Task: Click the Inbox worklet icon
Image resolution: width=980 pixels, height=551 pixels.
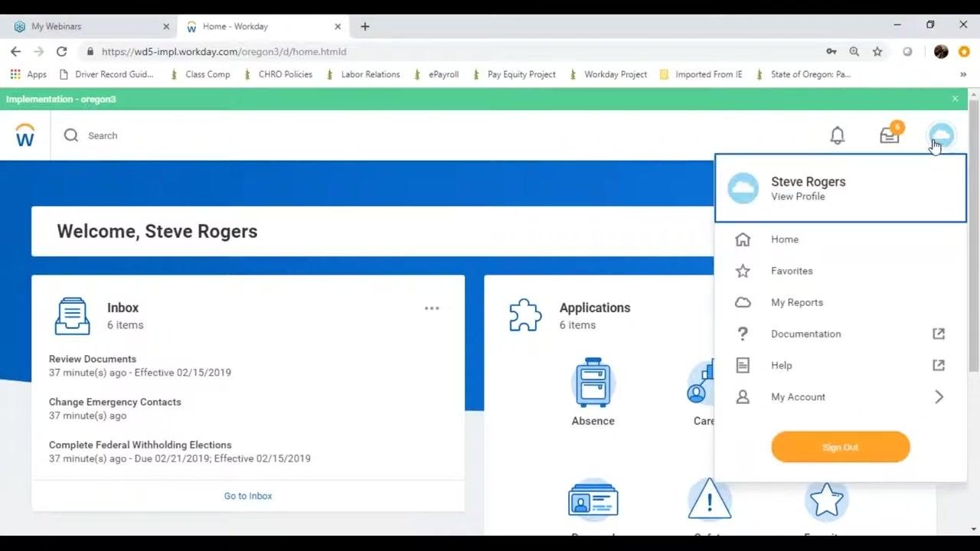Action: click(72, 315)
